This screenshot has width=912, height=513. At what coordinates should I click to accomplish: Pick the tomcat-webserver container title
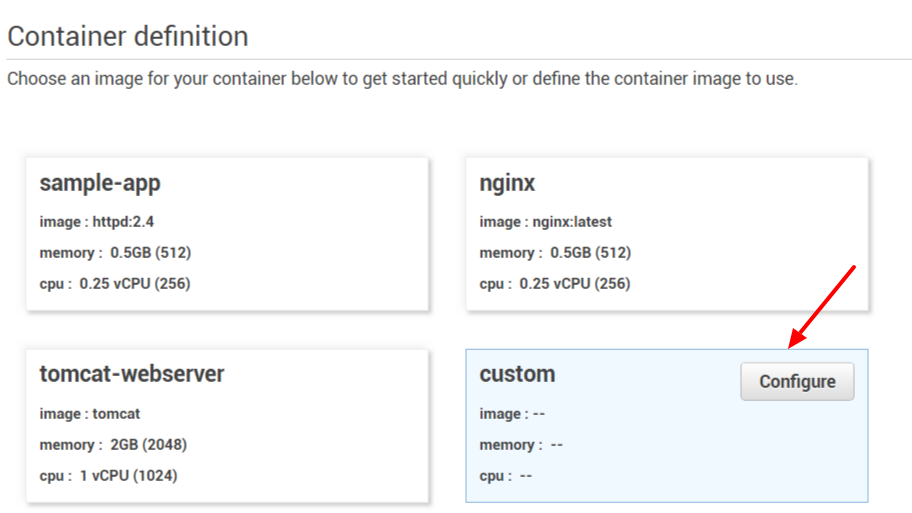tap(132, 374)
